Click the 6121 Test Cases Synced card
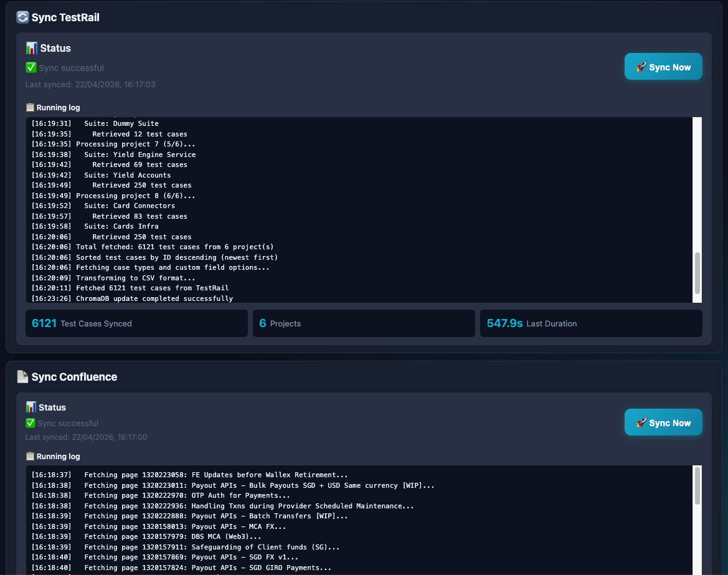Screen dimensions: 728x575 [x=136, y=323]
